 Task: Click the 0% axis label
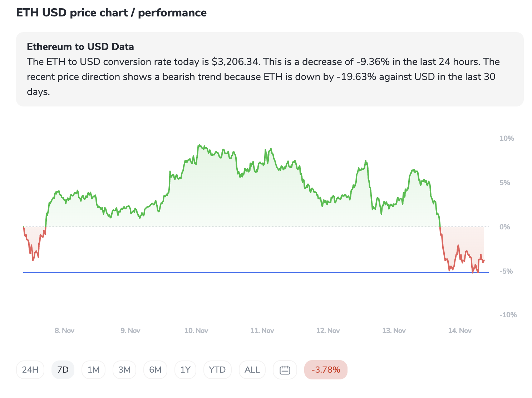(x=504, y=227)
